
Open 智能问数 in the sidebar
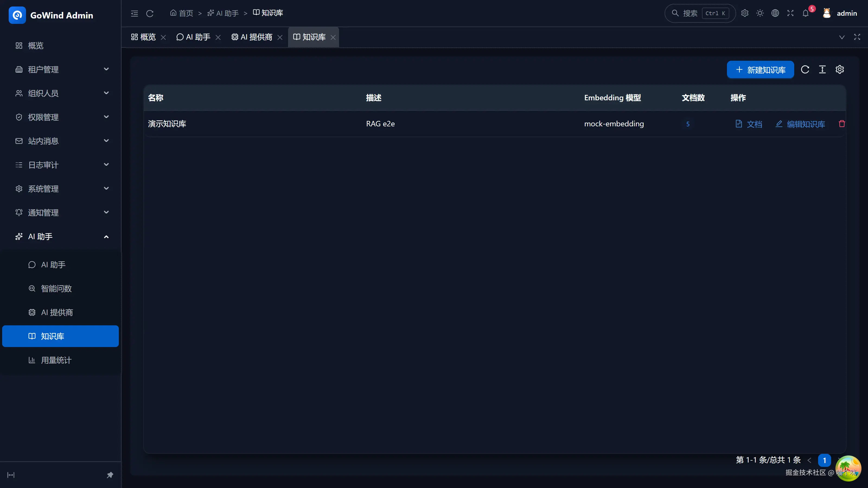[x=61, y=289]
